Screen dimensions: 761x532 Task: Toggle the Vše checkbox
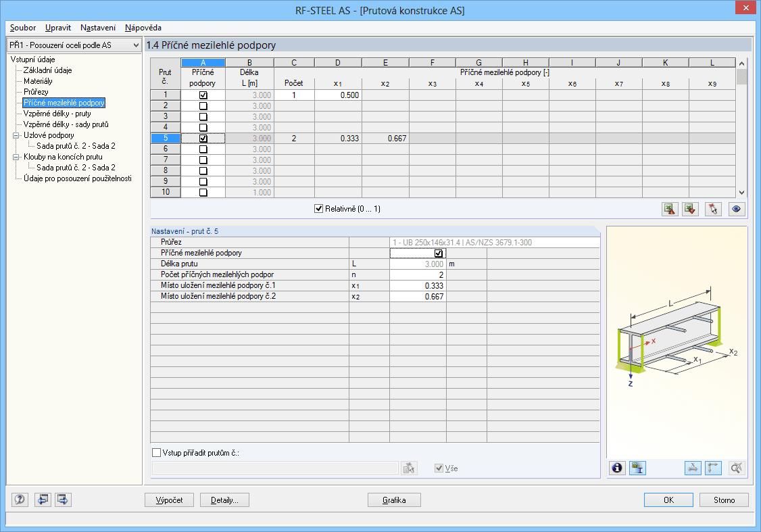point(439,468)
